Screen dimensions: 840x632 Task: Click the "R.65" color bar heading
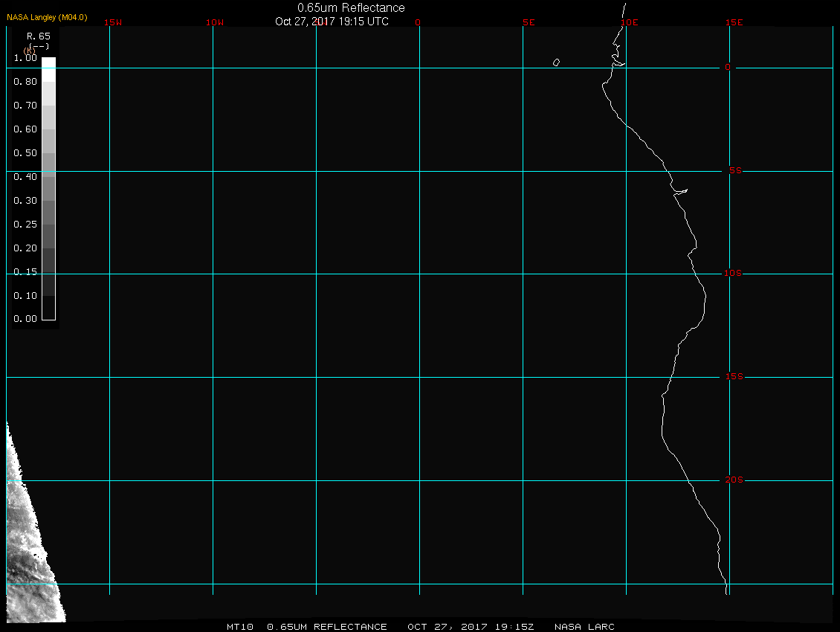pos(39,36)
